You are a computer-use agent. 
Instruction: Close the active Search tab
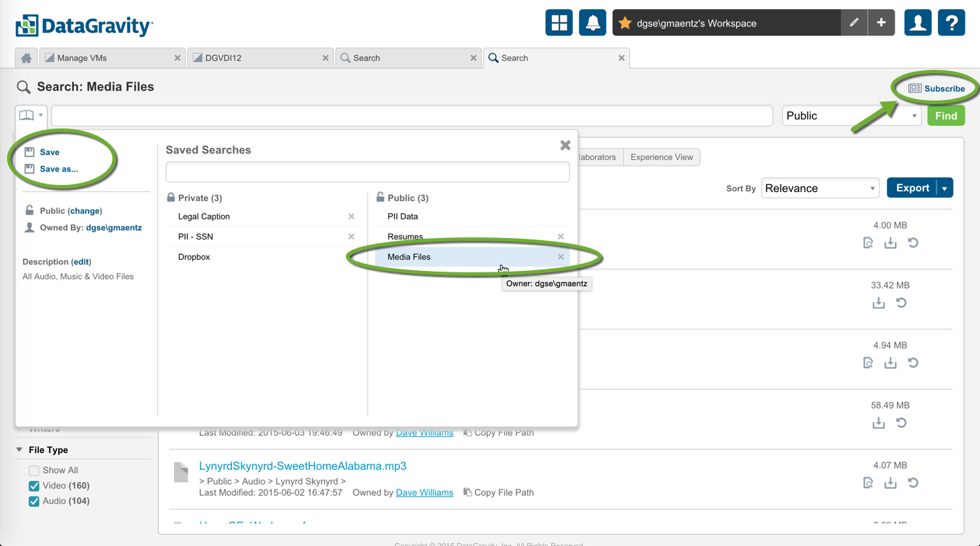[x=622, y=58]
